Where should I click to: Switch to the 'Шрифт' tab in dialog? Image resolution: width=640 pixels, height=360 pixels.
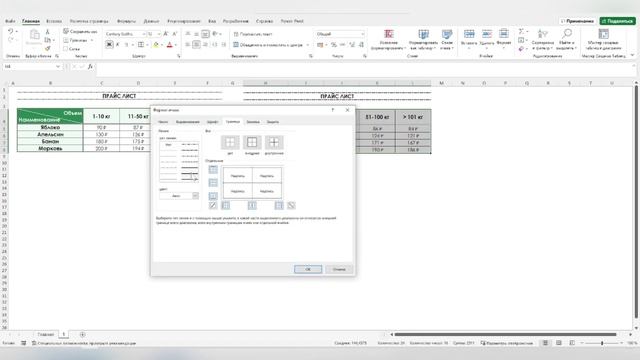point(212,122)
